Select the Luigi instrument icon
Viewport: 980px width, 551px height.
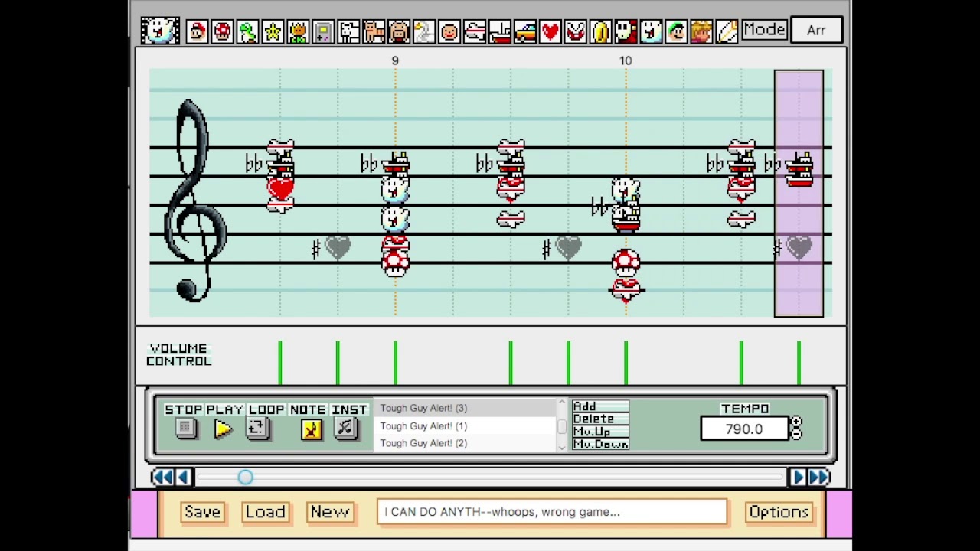click(677, 31)
